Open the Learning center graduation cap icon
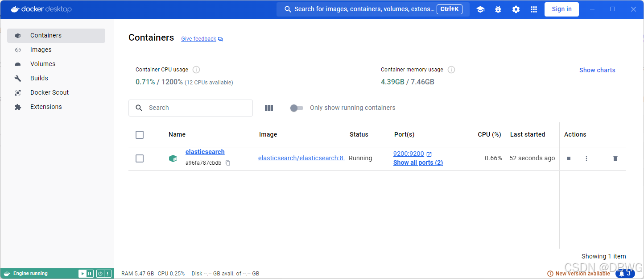 pyautogui.click(x=480, y=9)
